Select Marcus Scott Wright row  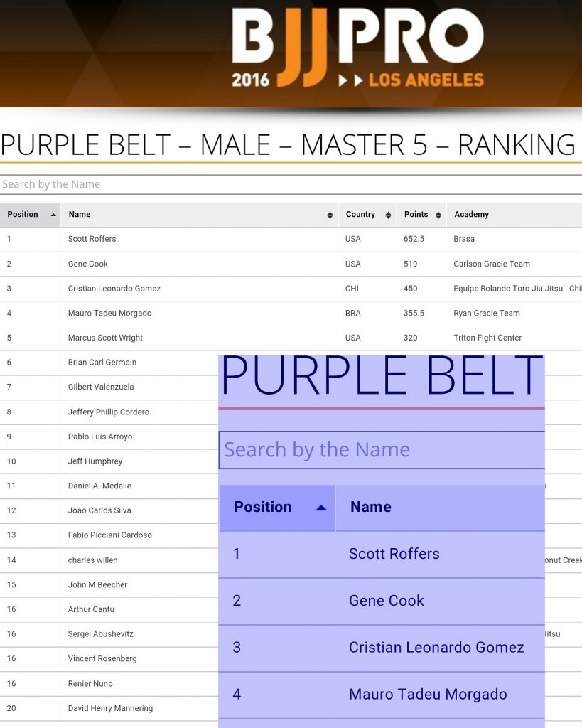[x=291, y=338]
